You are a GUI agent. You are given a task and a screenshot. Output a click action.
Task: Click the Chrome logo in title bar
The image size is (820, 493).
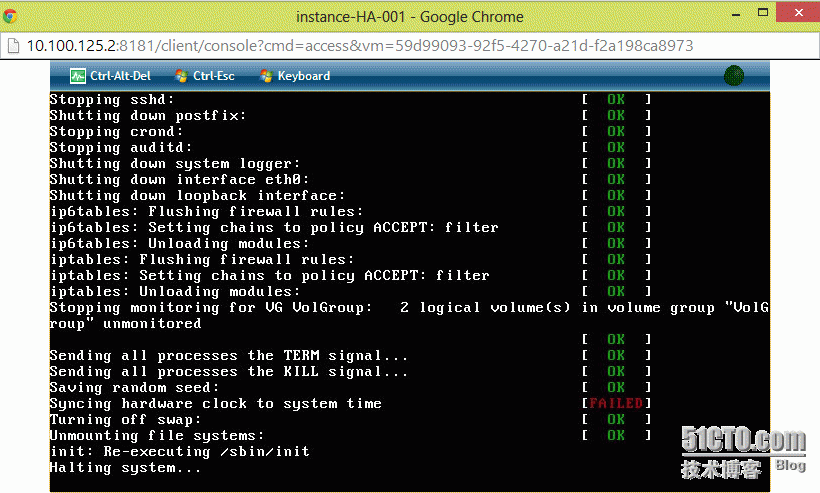pyautogui.click(x=10, y=16)
